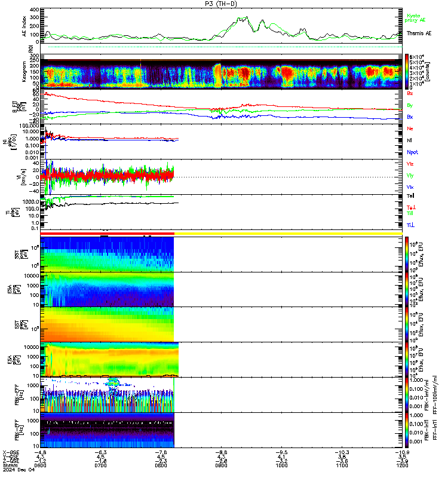The width and height of the screenshot is (448, 478).
Task: Click the ion velocity Vi line plot
Action: (x=107, y=177)
